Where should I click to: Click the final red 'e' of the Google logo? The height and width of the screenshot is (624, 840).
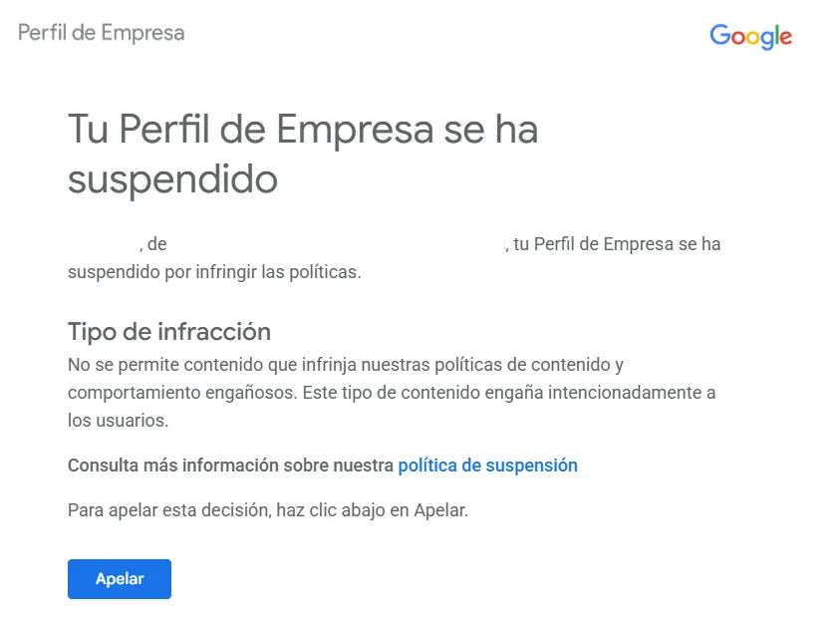pos(786,38)
